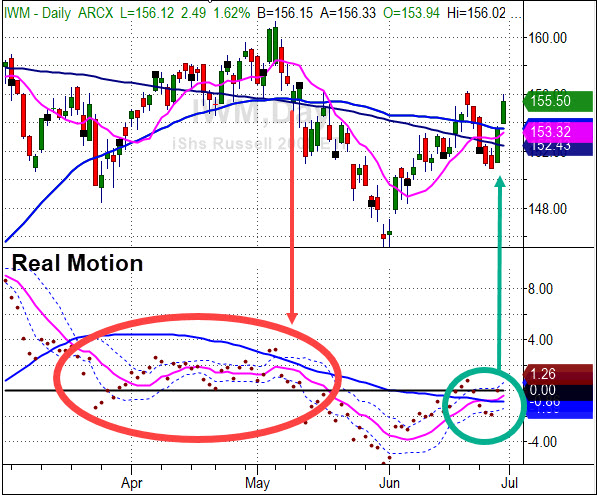Click the 8.00 Real Motion axis value
597x495 pixels.
[x=540, y=289]
